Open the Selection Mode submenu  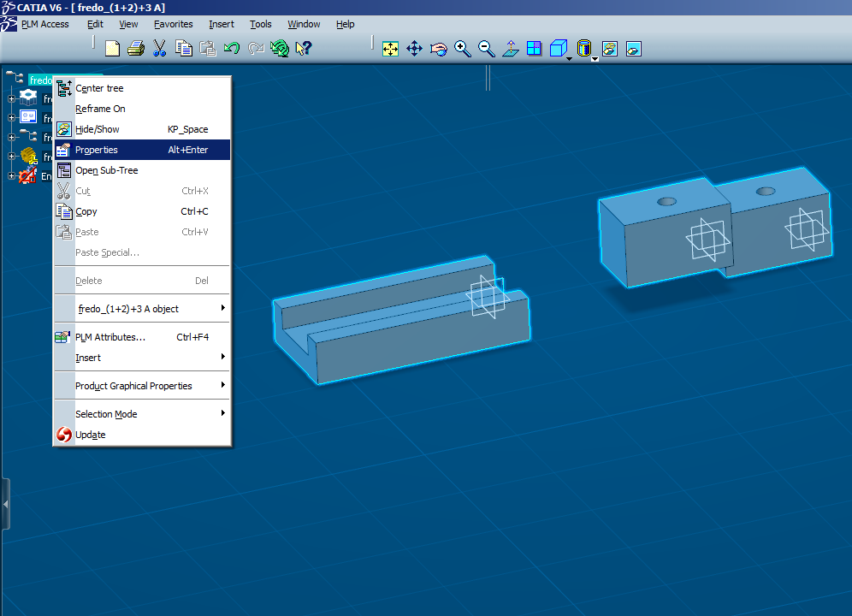tap(142, 414)
